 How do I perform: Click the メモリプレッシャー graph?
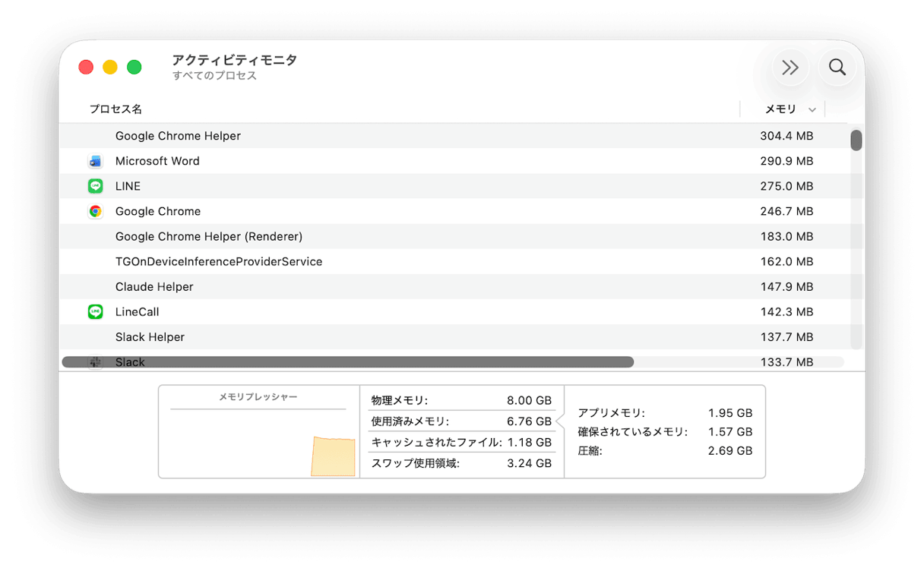(x=258, y=432)
